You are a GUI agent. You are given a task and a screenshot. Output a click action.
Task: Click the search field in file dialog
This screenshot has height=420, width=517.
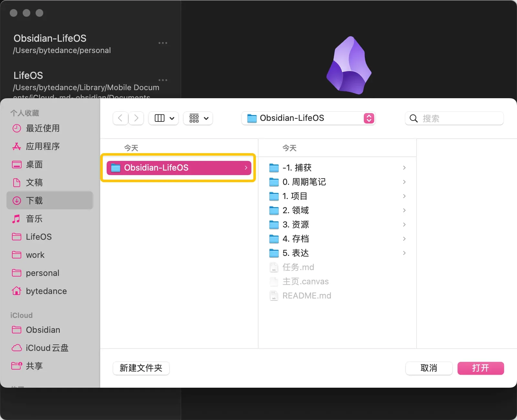(459, 119)
